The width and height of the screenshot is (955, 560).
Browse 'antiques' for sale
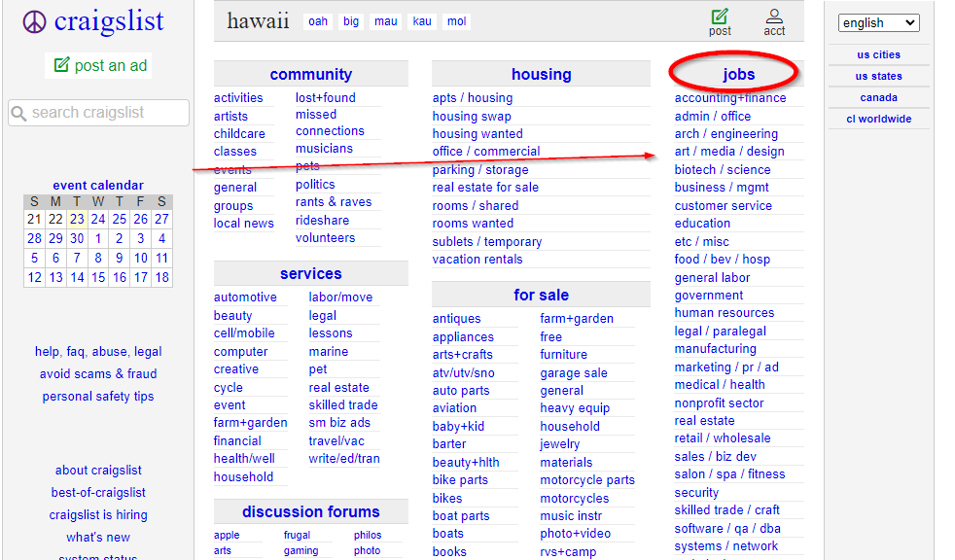[456, 319]
